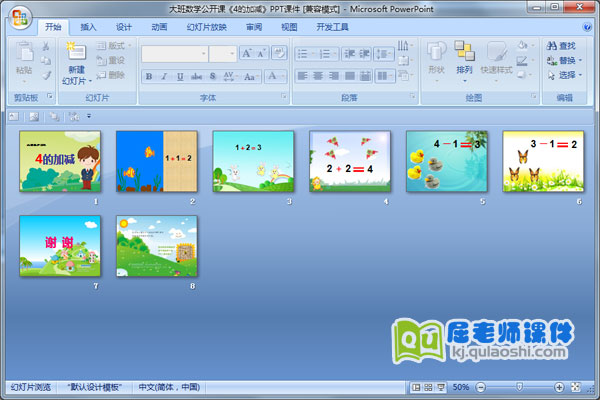Toggle Strikethrough formatting

tap(196, 77)
